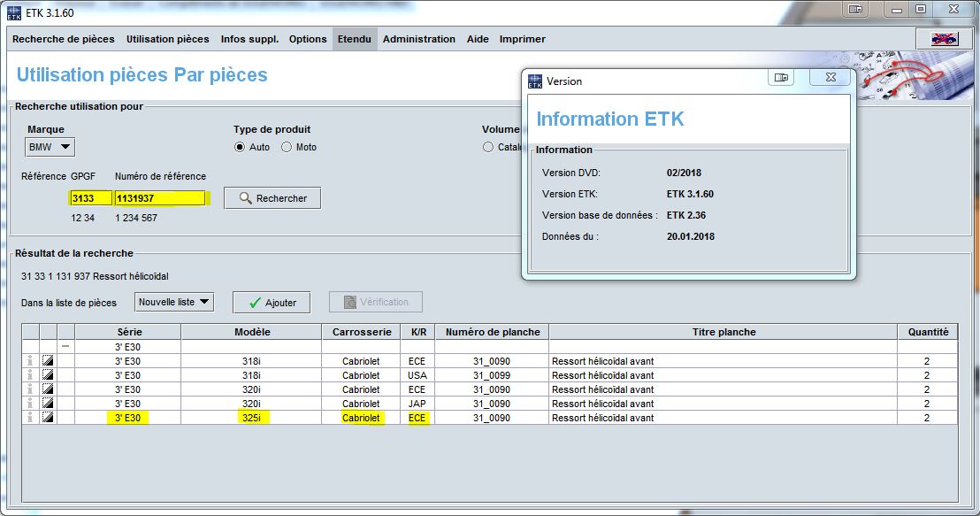Image resolution: width=980 pixels, height=516 pixels.
Task: Click the USA cell in the K/R column
Action: click(x=417, y=375)
